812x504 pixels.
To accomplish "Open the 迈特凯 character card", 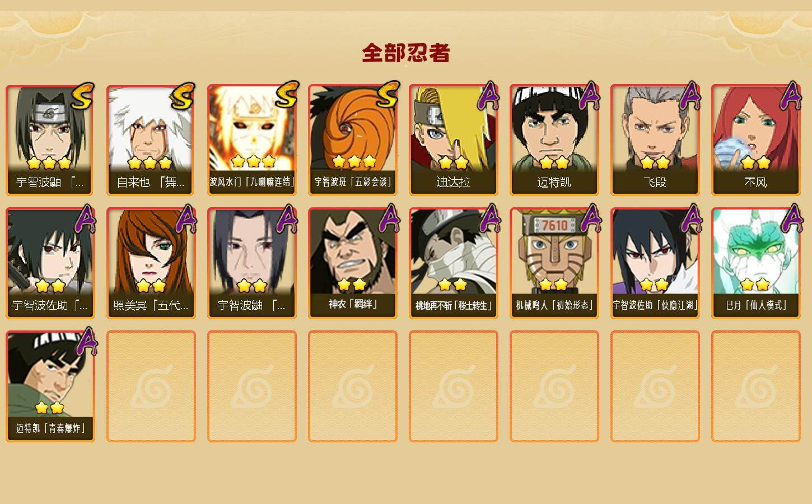I will point(554,140).
